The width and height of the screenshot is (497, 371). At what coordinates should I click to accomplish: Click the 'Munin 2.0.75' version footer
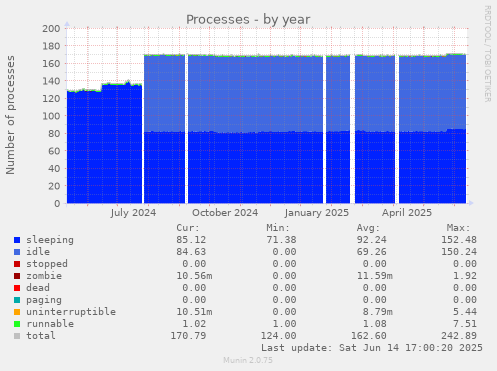(248, 360)
